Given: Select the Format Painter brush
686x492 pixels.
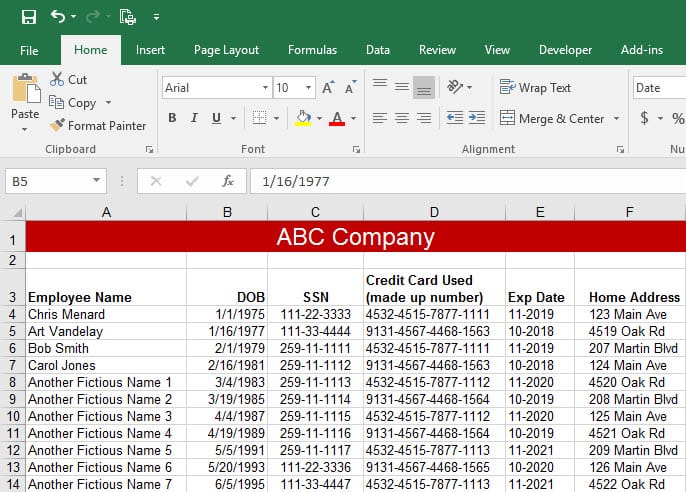Looking at the screenshot, I should pyautogui.click(x=57, y=126).
